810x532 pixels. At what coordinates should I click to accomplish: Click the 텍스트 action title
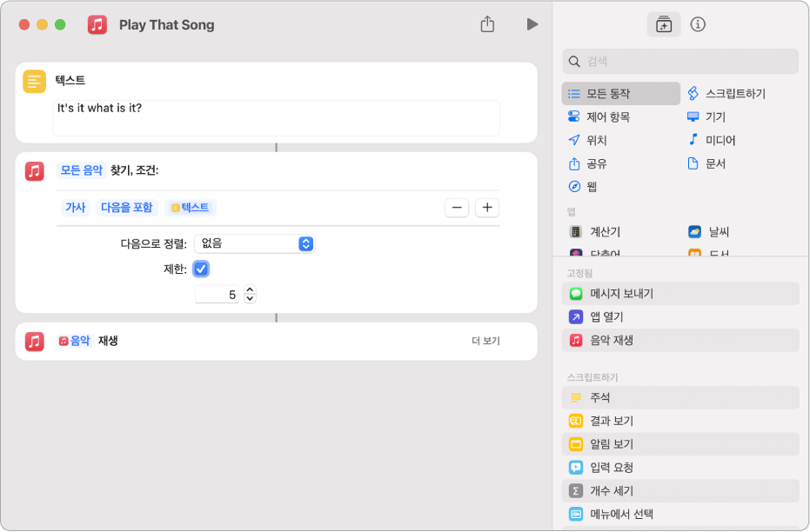click(70, 80)
